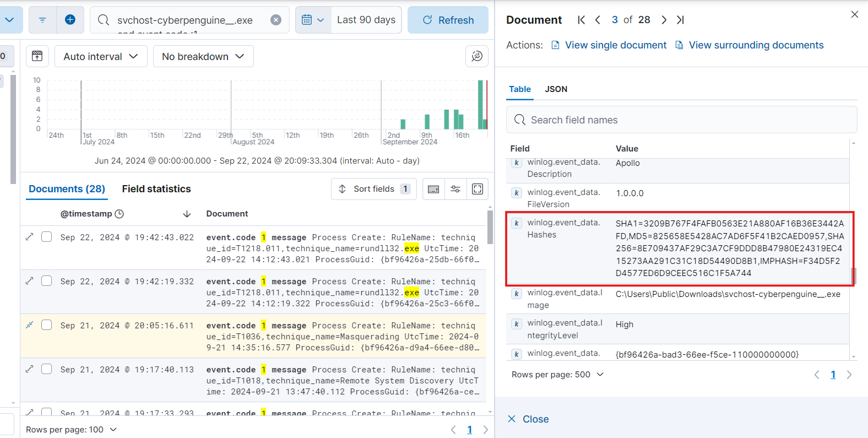This screenshot has width=868, height=438.
Task: Open calendar date quick menu
Action: [313, 20]
